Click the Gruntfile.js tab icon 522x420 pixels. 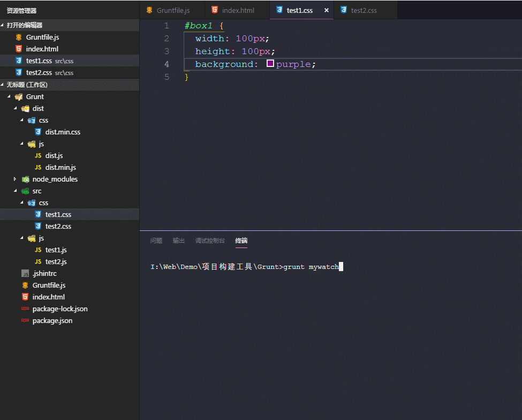149,10
